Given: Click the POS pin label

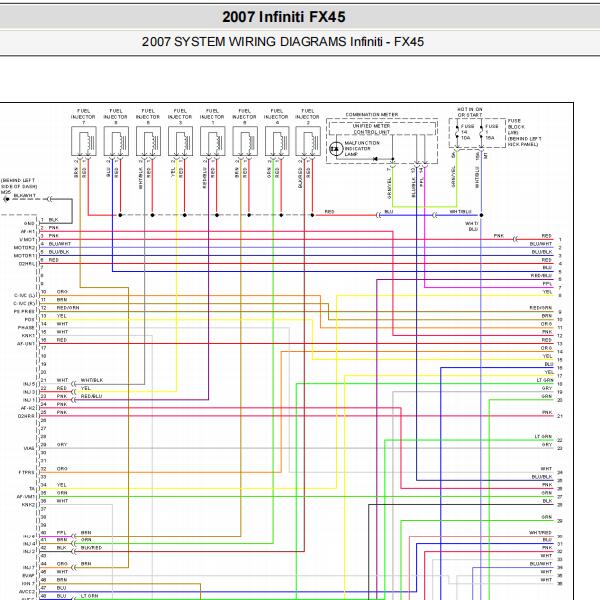Looking at the screenshot, I should pyautogui.click(x=30, y=320).
